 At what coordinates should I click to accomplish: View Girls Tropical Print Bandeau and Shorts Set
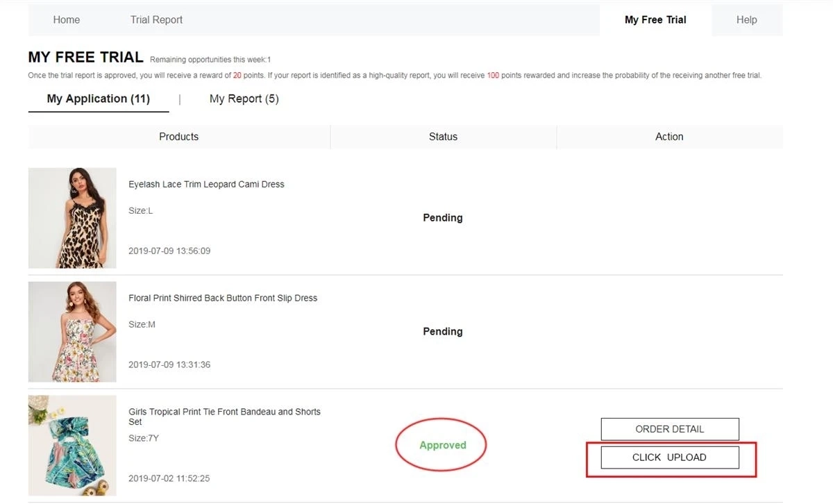[x=224, y=416]
